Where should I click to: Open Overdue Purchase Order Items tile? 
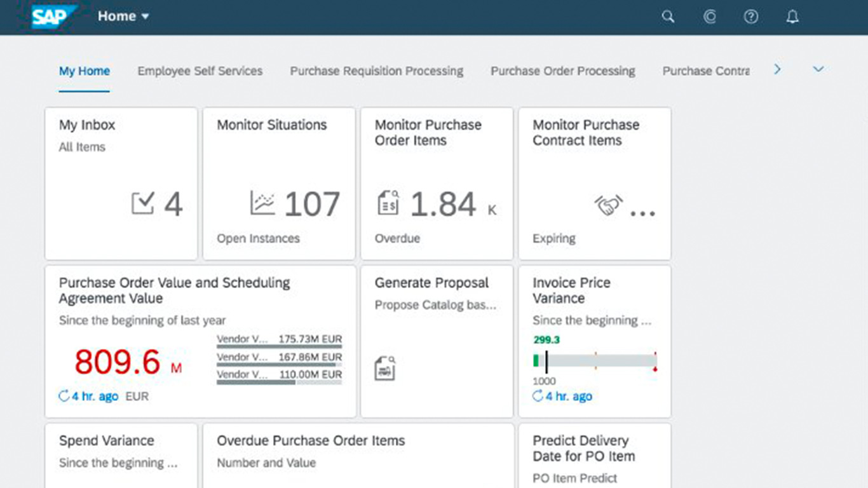tap(358, 456)
